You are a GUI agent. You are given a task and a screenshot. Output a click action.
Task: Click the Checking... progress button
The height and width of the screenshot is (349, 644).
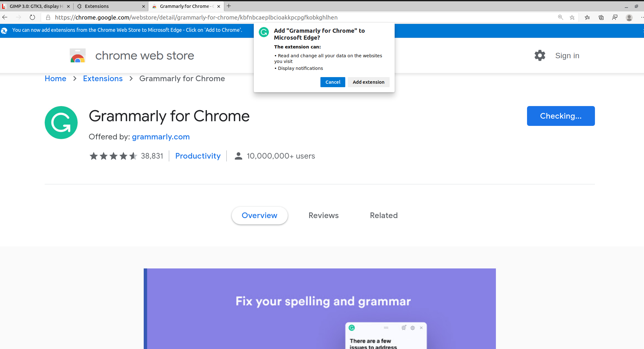click(x=561, y=116)
